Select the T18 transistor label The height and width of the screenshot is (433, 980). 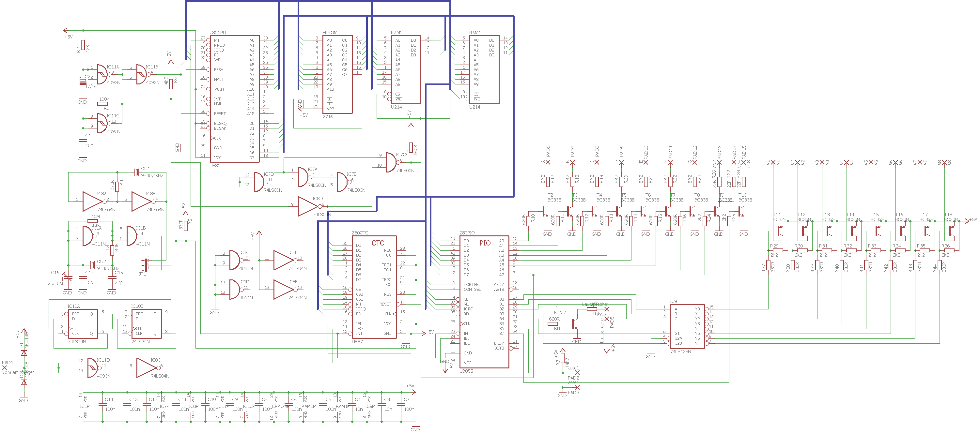click(948, 215)
